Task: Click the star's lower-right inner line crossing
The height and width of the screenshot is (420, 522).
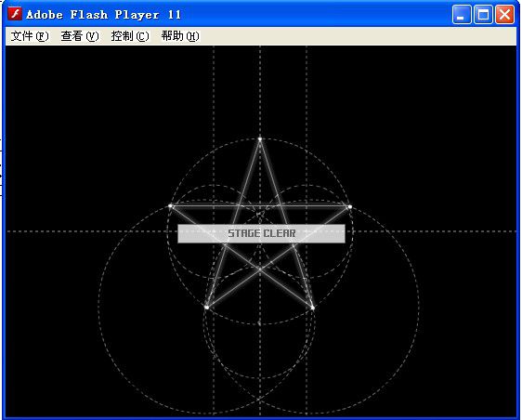Action: [x=294, y=246]
